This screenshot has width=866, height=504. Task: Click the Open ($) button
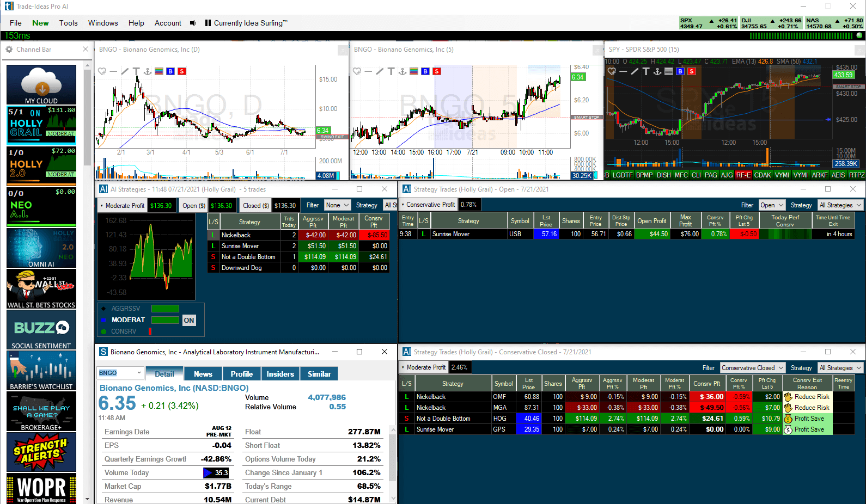(x=194, y=205)
